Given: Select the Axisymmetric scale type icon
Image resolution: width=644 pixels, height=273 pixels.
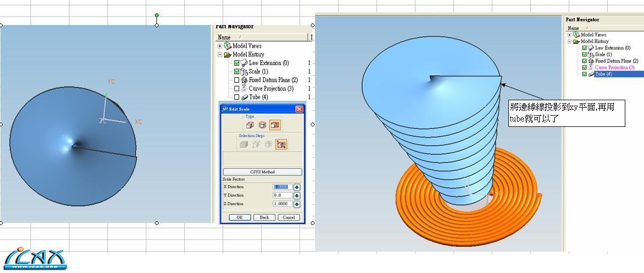Looking at the screenshot, I should tap(262, 125).
